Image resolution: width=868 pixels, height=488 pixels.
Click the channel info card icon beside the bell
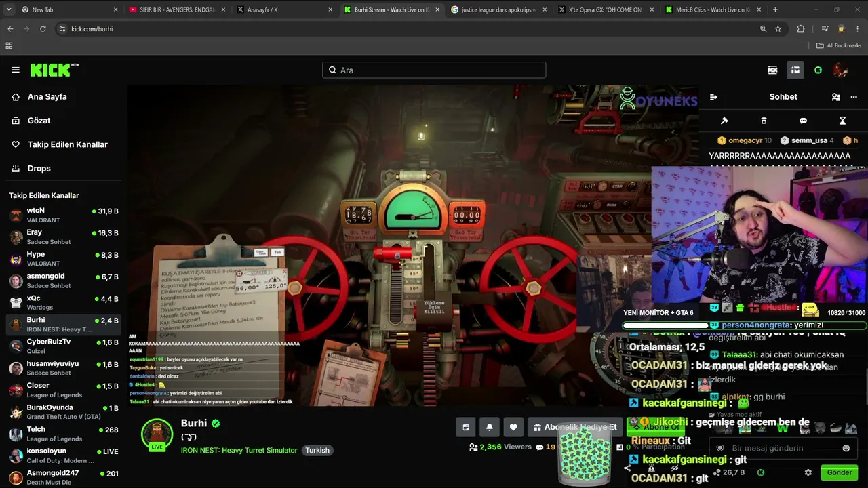pos(466,427)
